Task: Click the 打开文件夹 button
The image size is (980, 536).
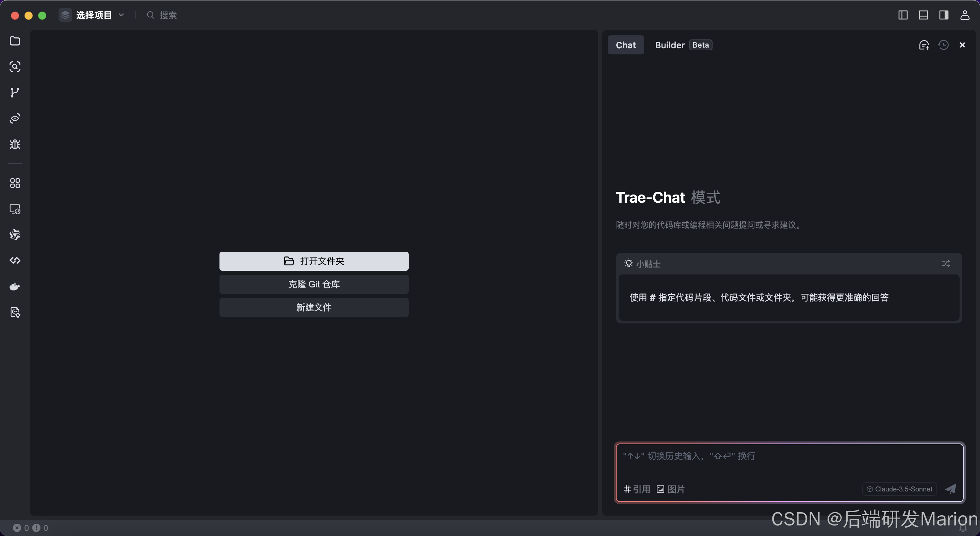Action: 314,261
